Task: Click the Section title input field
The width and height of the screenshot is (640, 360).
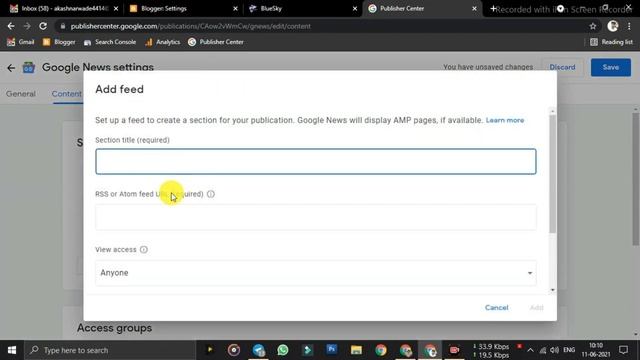Action: (316, 162)
